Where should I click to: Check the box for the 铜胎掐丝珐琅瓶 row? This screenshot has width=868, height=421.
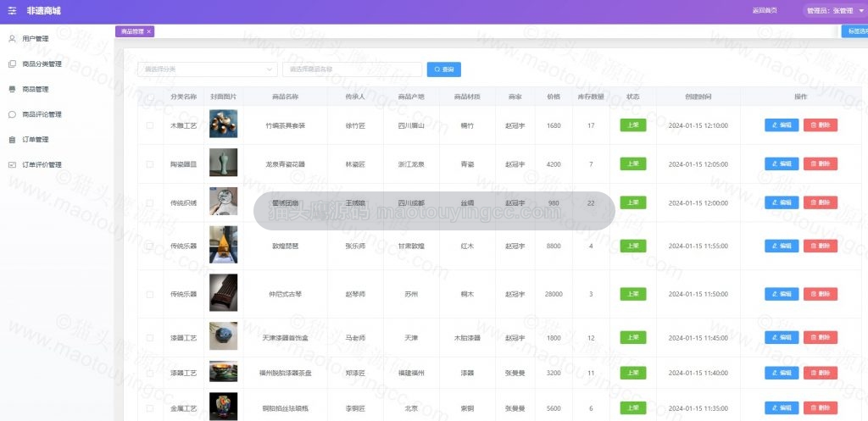pos(150,408)
